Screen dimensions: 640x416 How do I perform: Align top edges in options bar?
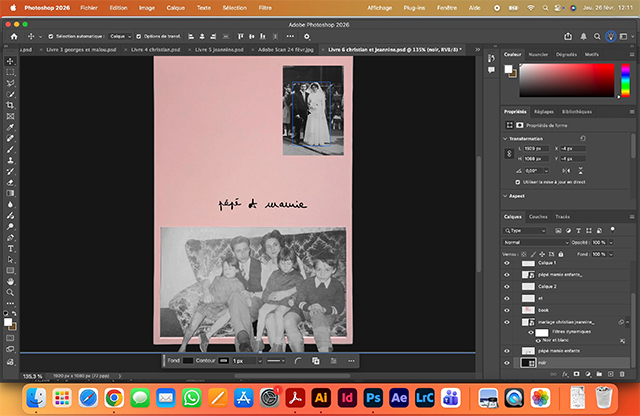coord(240,37)
